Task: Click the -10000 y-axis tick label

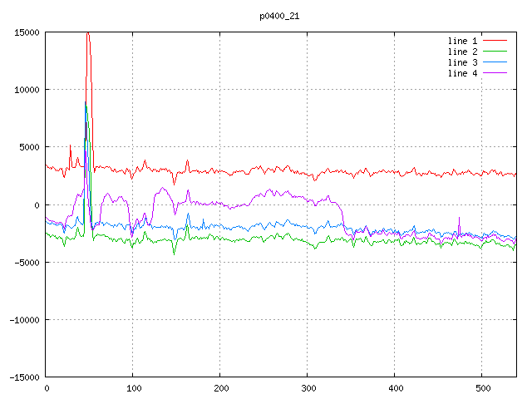Action: coord(24,319)
